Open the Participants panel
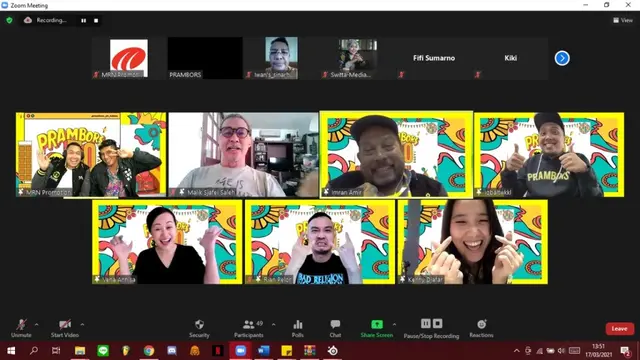The height and width of the screenshot is (360, 640). point(249,328)
